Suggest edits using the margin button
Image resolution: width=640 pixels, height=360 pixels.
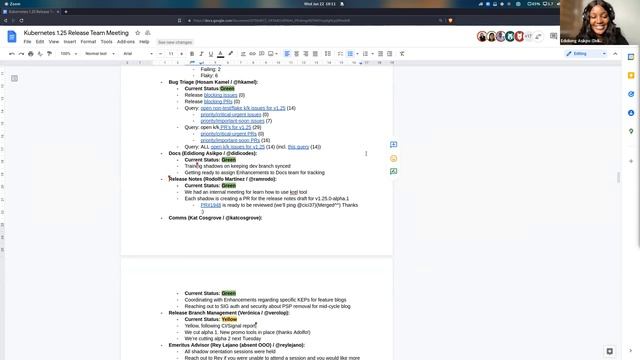click(393, 171)
